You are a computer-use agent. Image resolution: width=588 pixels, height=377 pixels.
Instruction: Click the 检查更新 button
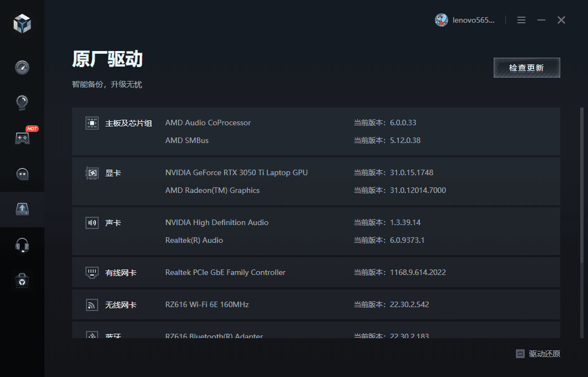click(x=527, y=68)
